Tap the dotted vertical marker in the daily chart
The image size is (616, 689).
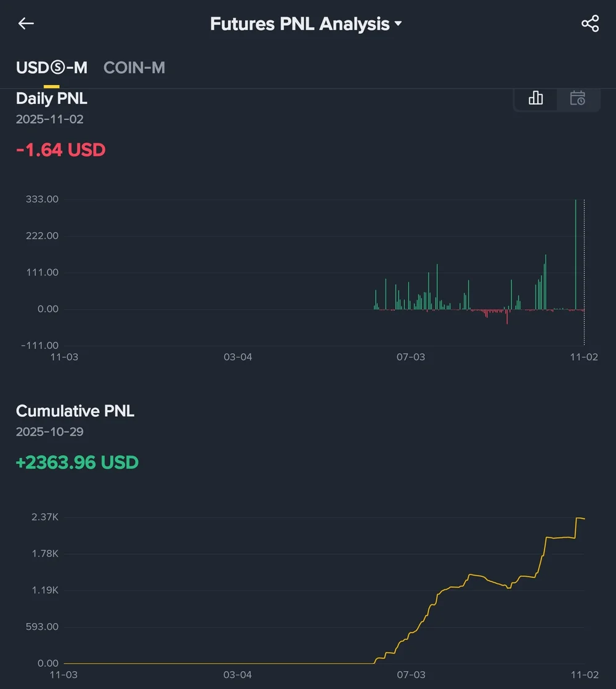coord(584,271)
